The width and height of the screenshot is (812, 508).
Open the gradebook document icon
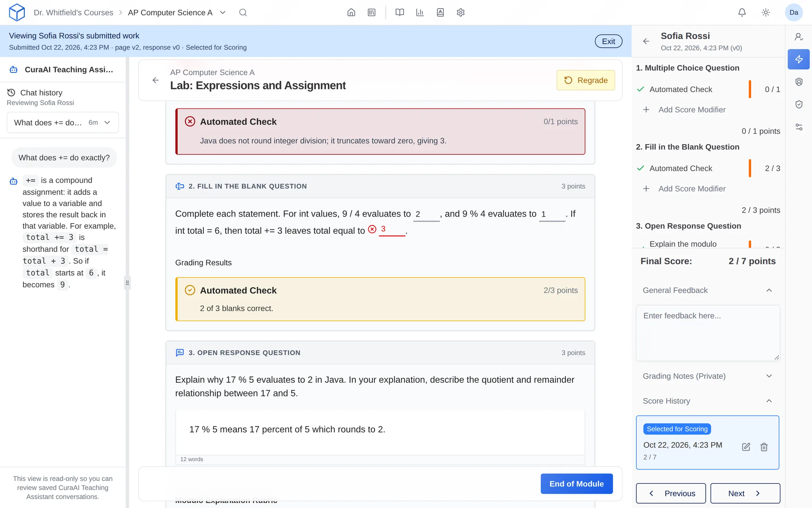[440, 13]
